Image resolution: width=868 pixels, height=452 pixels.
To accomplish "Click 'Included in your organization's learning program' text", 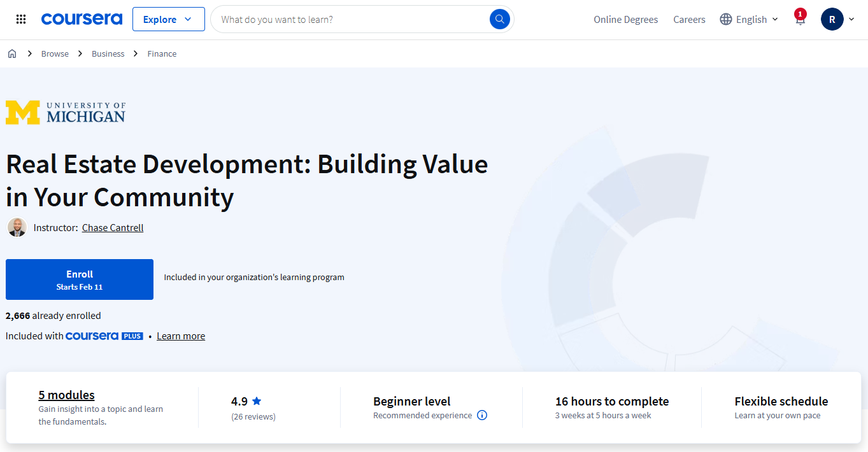I will click(x=254, y=277).
